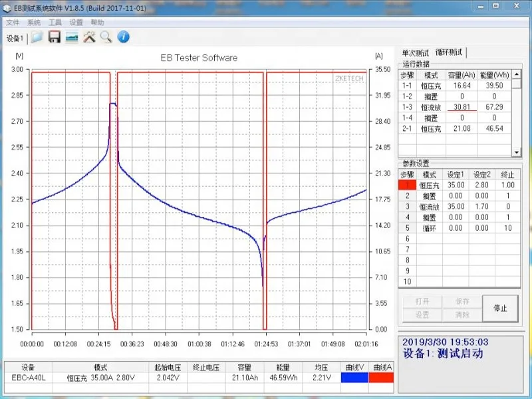
Task: Click step 3 设定2 value 1.70
Action: pos(481,207)
